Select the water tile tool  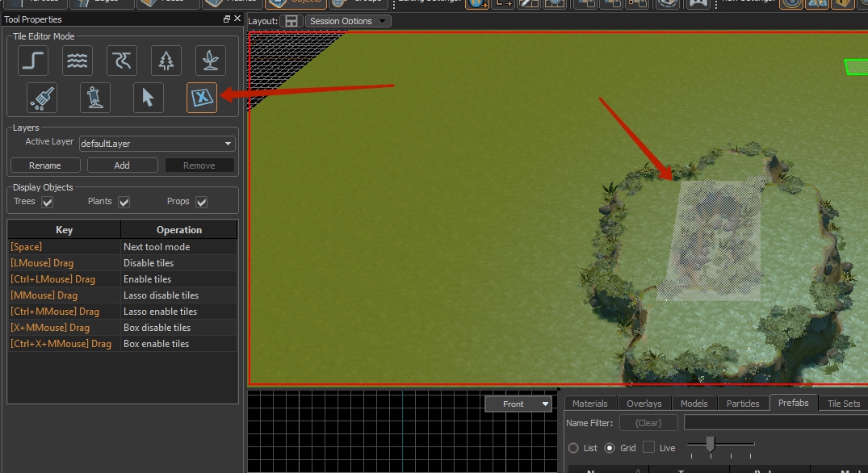(x=78, y=61)
